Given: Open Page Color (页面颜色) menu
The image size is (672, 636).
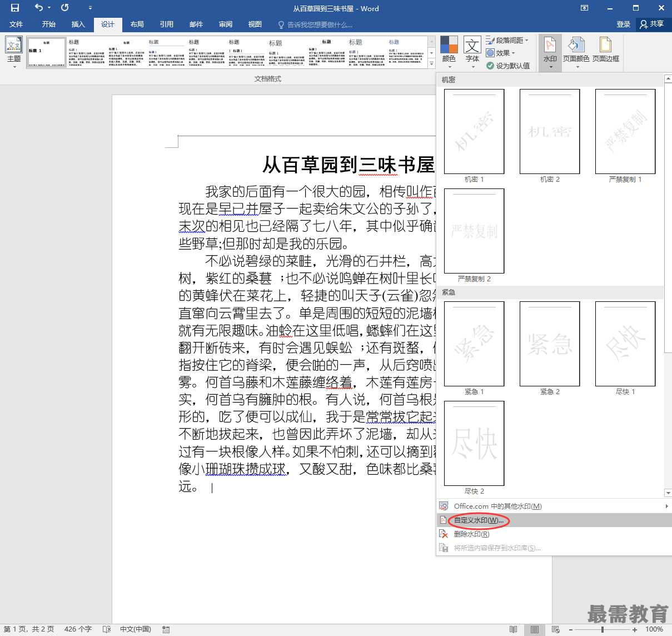Looking at the screenshot, I should 576,52.
